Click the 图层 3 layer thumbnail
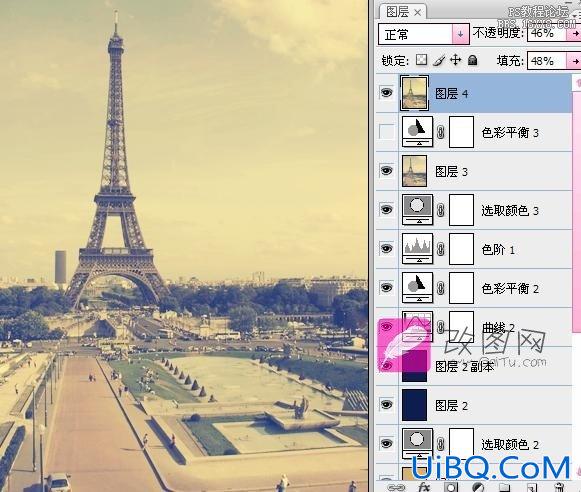Screen dimensions: 581x492 tap(414, 171)
